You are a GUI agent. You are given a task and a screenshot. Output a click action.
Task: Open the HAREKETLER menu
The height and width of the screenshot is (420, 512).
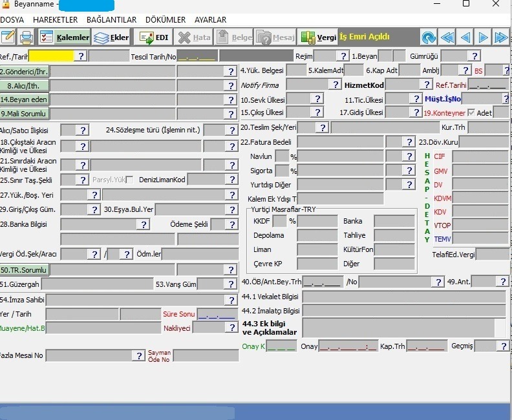(x=55, y=20)
